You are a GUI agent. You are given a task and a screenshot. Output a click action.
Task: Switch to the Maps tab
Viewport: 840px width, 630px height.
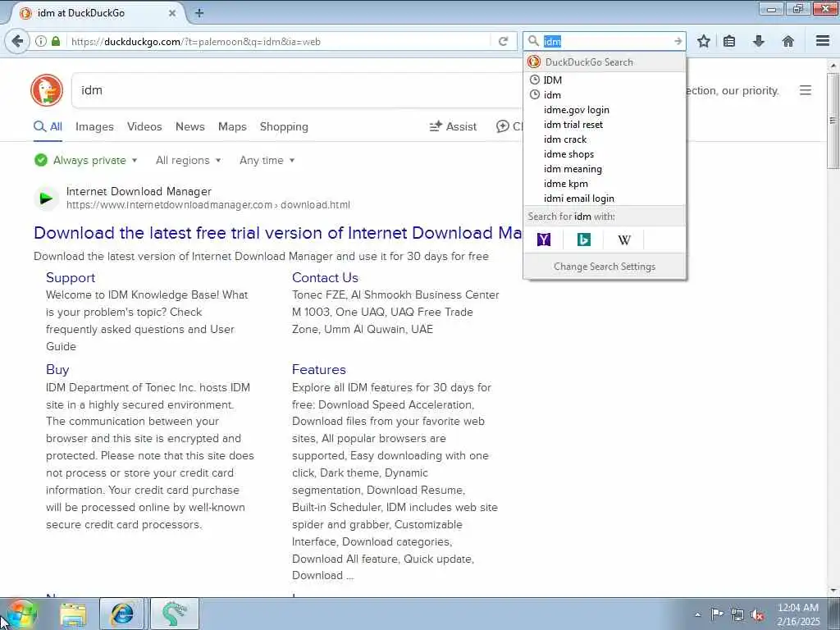232,127
